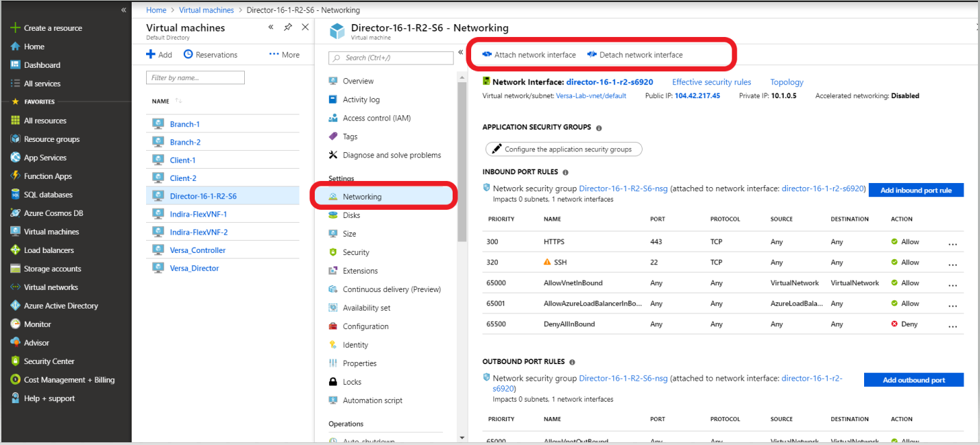Image resolution: width=980 pixels, height=445 pixels.
Task: Click the resource menu Search box
Action: coord(391,58)
